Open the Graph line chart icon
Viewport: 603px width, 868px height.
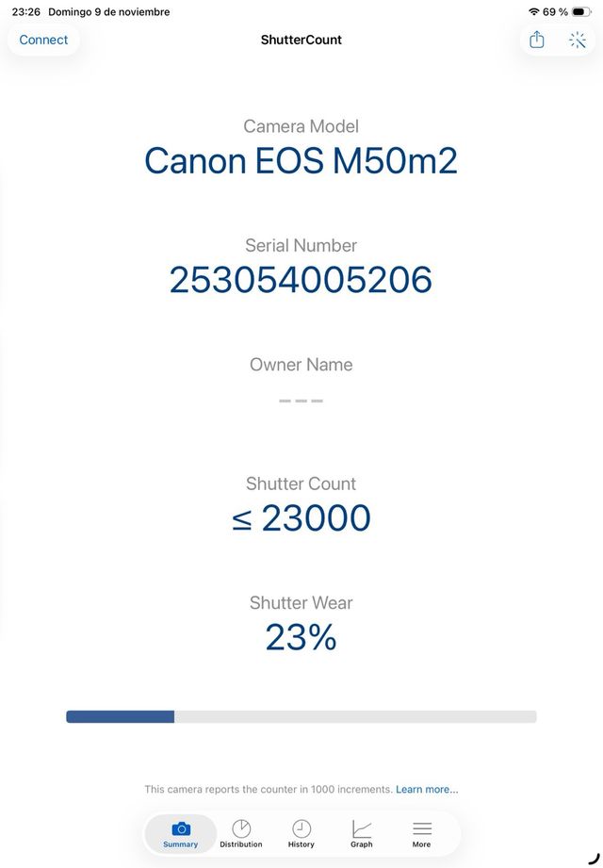coord(362,828)
